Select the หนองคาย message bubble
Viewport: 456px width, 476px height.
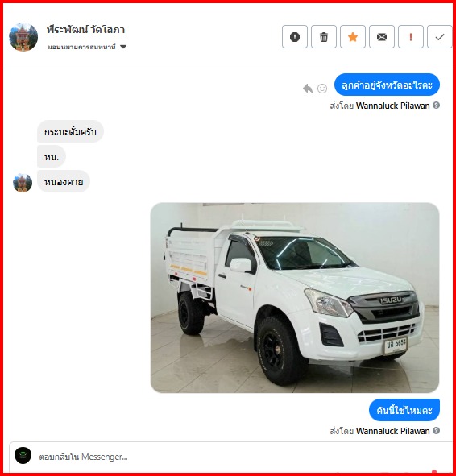coord(64,181)
